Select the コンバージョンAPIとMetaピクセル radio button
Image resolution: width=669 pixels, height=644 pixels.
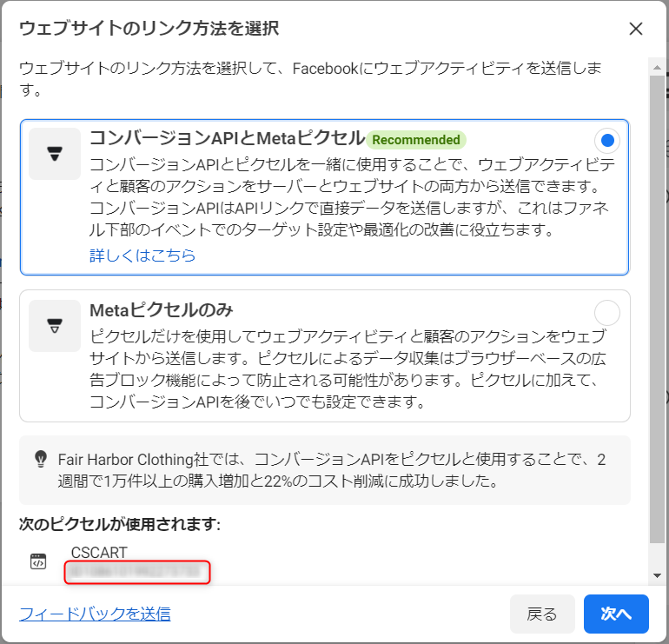click(607, 141)
